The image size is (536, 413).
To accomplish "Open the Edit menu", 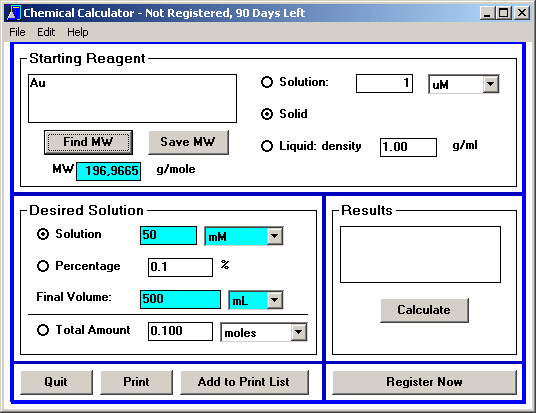I will click(x=46, y=32).
